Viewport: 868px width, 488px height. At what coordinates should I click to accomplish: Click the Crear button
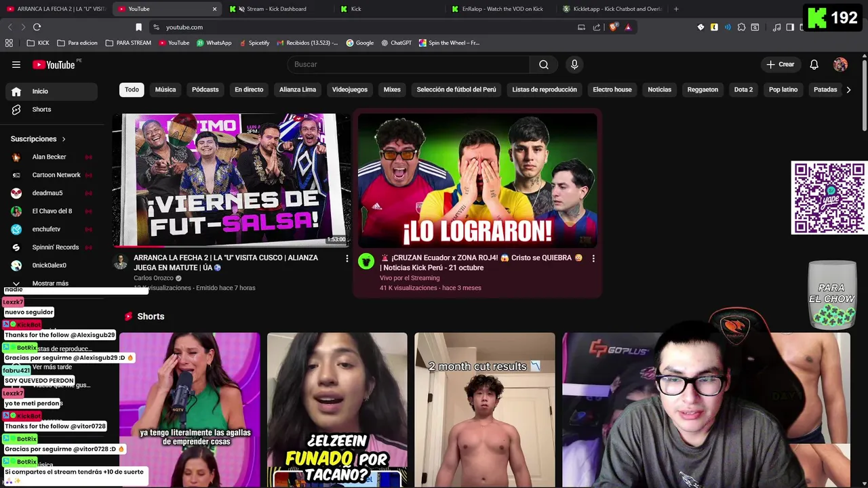tap(780, 64)
